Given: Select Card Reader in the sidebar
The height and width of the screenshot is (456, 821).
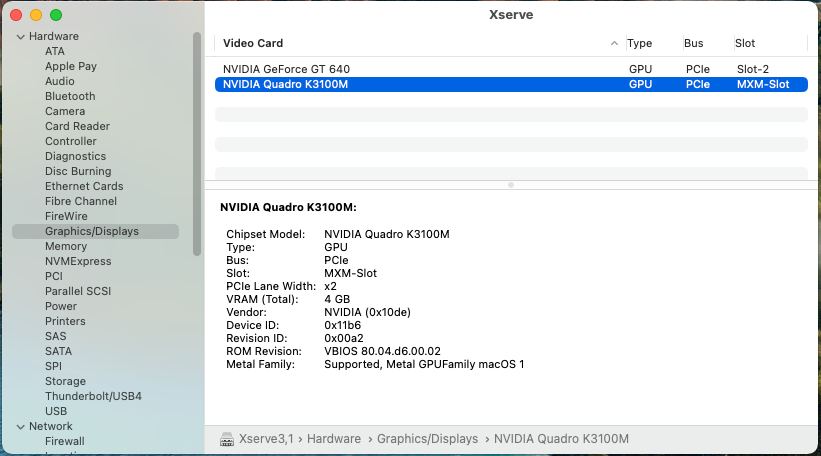Looking at the screenshot, I should (x=77, y=126).
